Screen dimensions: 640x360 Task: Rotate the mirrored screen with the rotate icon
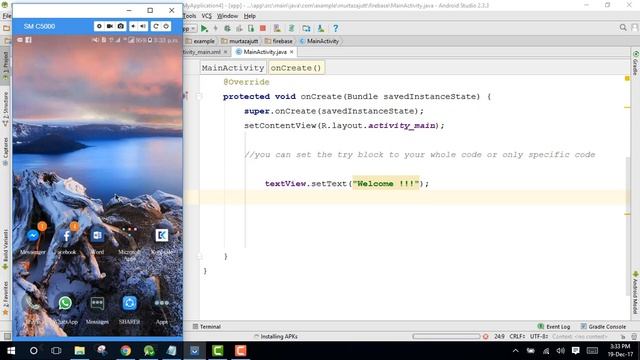(x=156, y=26)
